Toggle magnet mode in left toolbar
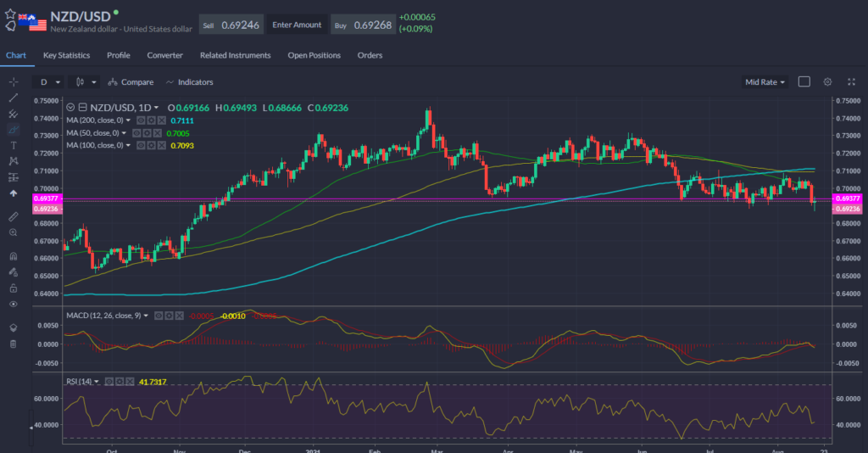Screen dimensions: 868x453 14,256
